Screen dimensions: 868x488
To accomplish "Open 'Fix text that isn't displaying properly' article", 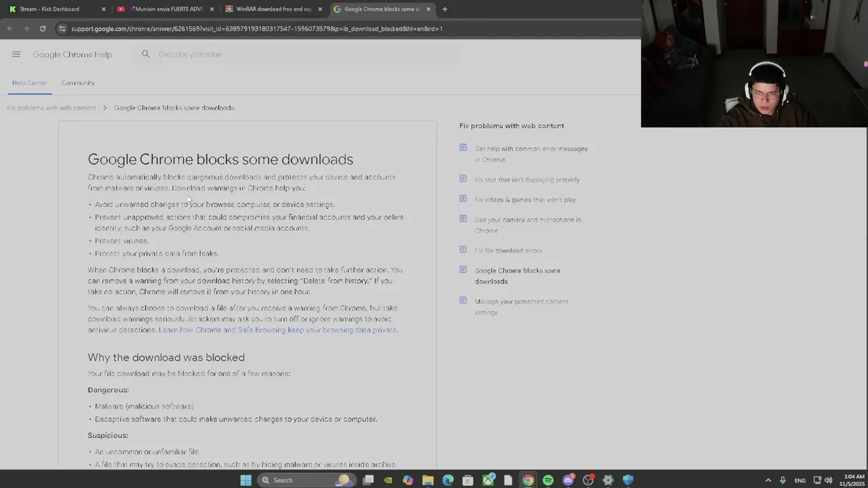I will [x=527, y=180].
